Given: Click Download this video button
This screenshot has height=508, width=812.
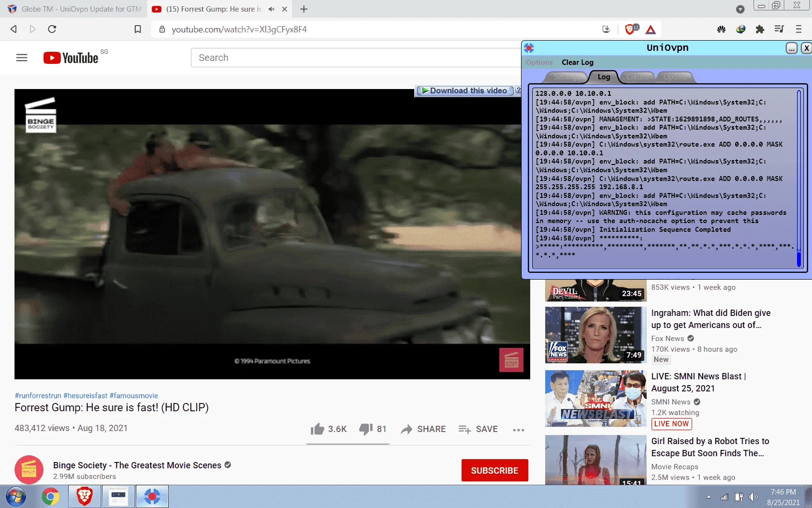Looking at the screenshot, I should (x=464, y=90).
